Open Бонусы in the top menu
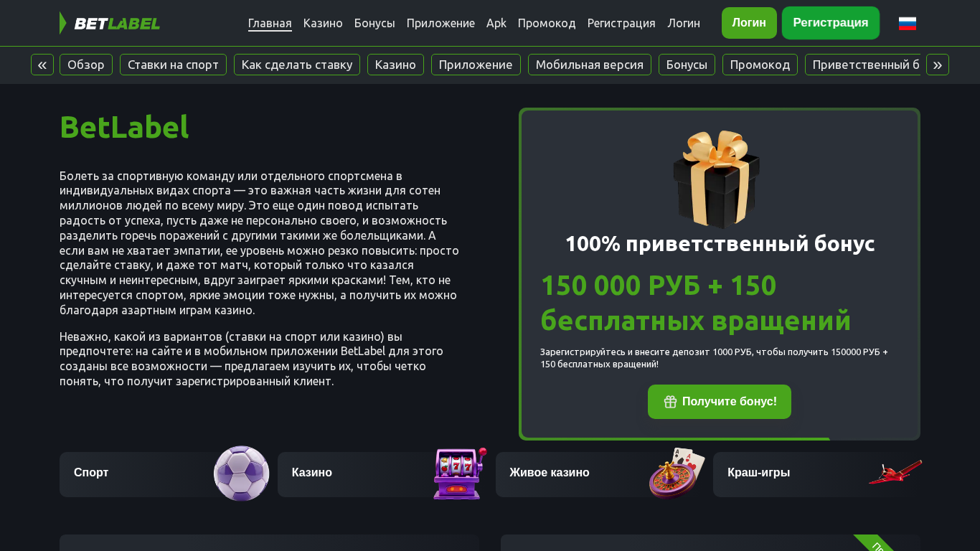The width and height of the screenshot is (980, 551). pyautogui.click(x=374, y=23)
